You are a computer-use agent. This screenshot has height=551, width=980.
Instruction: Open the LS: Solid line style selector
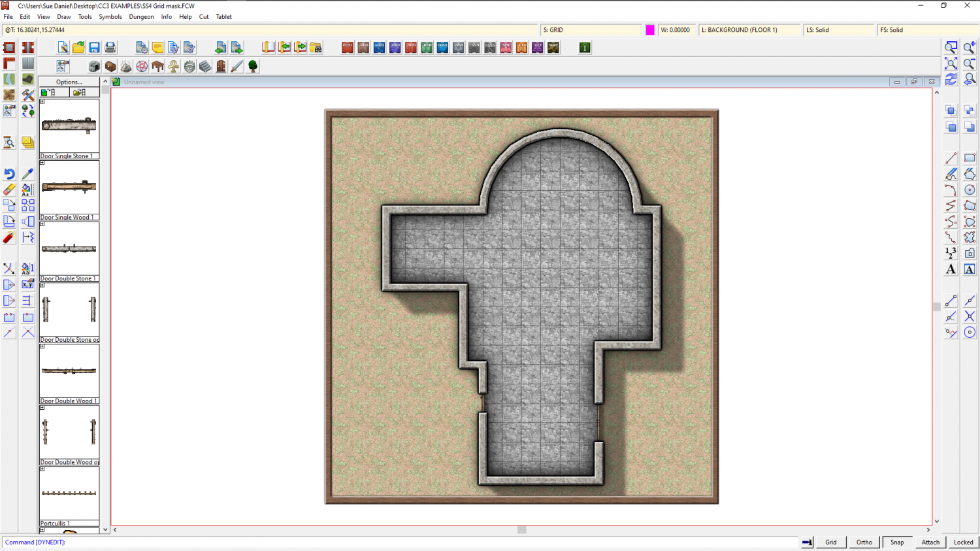click(x=840, y=30)
